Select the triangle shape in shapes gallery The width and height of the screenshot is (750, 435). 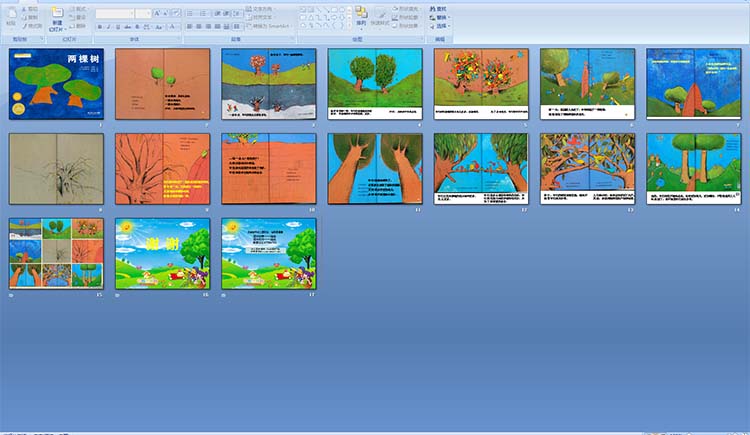312,17
